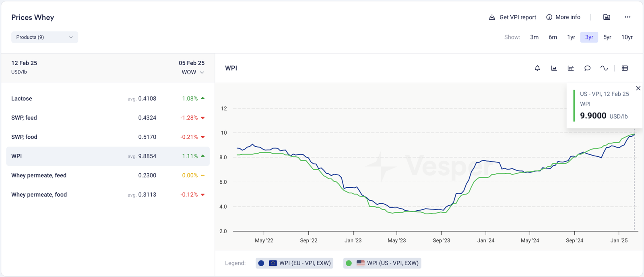This screenshot has width=644, height=277.
Task: Click the More info link
Action: click(563, 17)
